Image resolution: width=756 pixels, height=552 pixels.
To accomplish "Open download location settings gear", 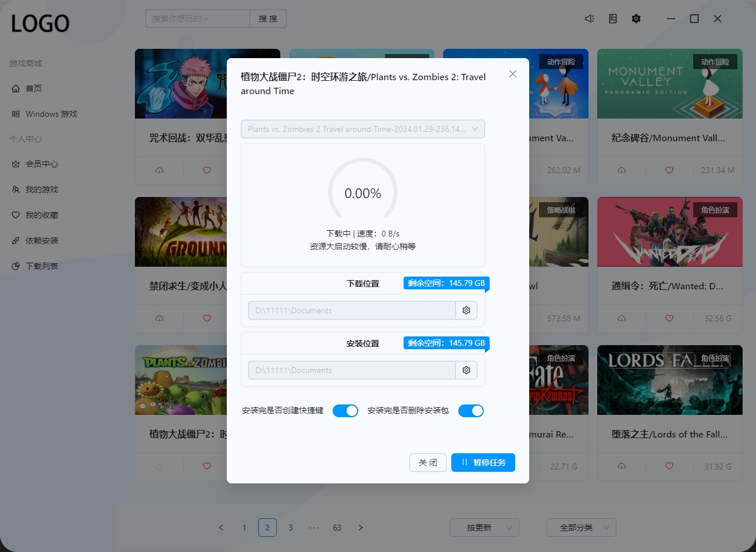I will 466,310.
